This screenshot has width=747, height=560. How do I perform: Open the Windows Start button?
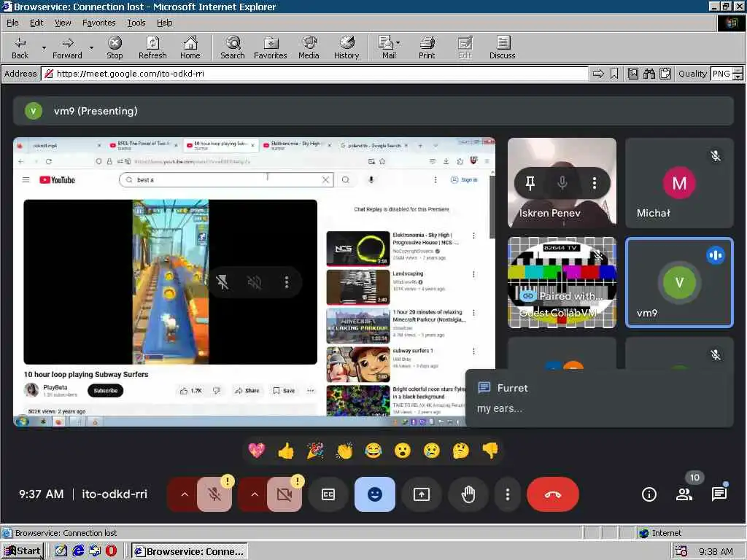23,551
